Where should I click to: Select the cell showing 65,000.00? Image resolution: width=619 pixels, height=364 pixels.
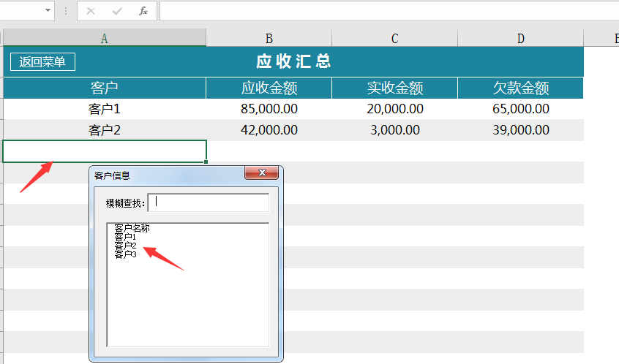click(521, 109)
